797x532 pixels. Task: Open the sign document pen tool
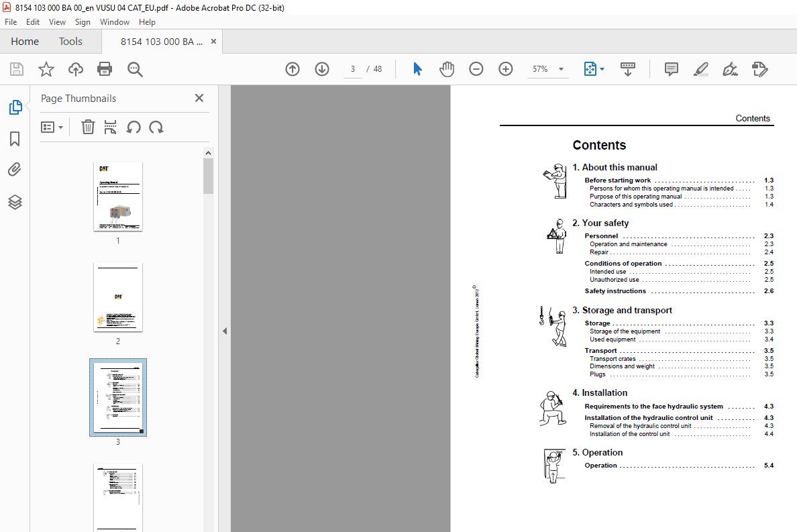tap(731, 69)
